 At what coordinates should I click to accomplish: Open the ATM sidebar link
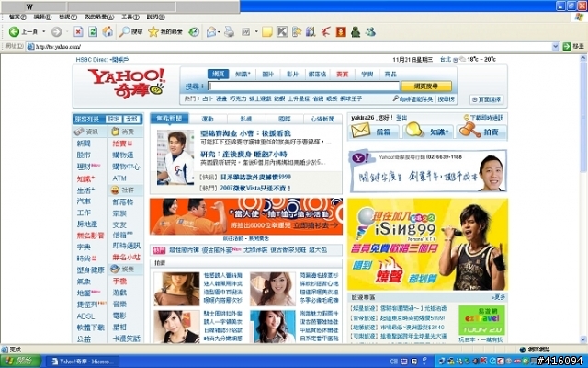[x=119, y=178]
